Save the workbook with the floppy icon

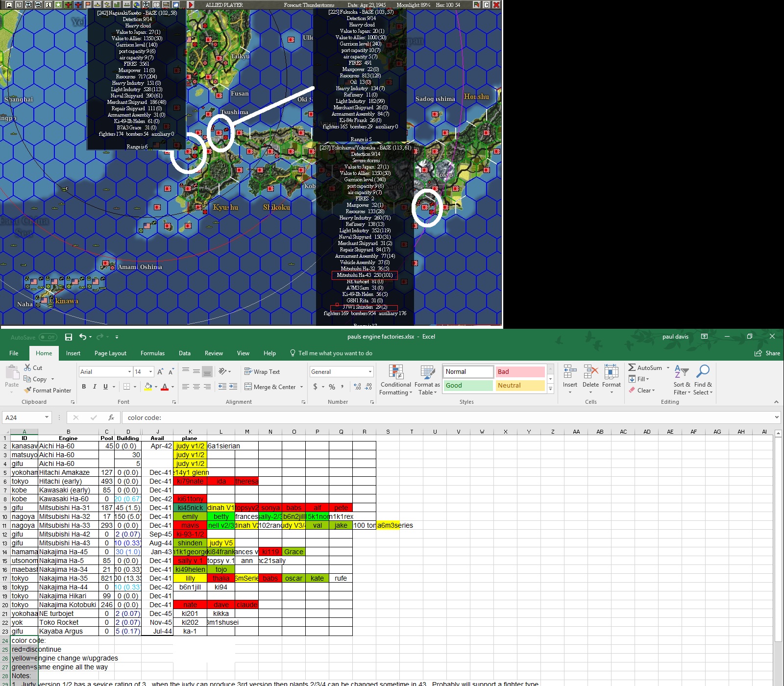[69, 337]
